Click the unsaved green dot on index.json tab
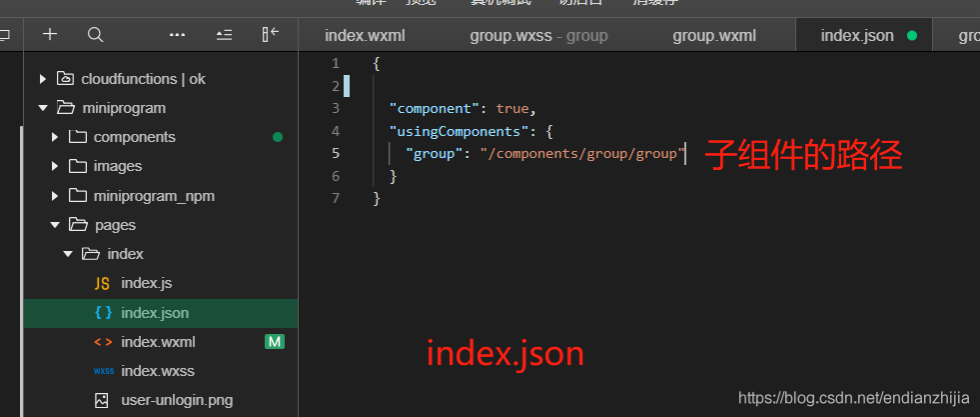 tap(912, 36)
